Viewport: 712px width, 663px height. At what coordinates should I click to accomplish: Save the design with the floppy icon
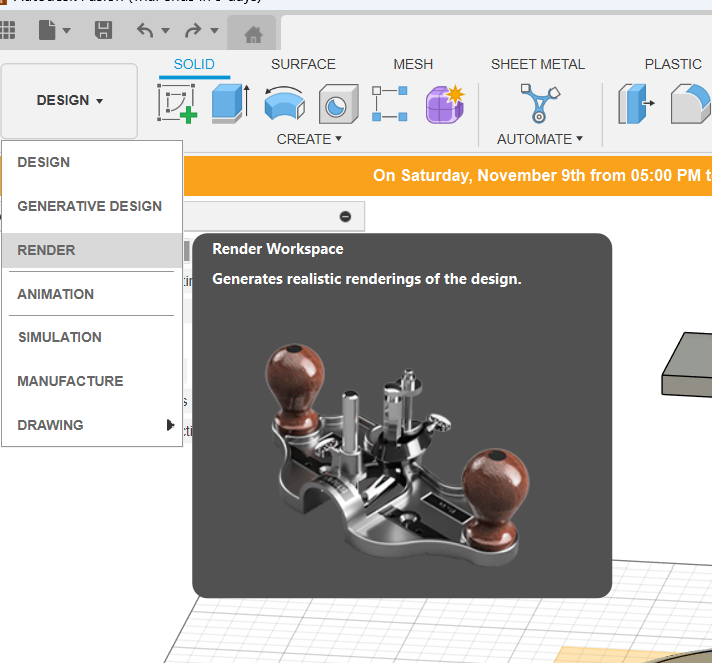(x=103, y=30)
